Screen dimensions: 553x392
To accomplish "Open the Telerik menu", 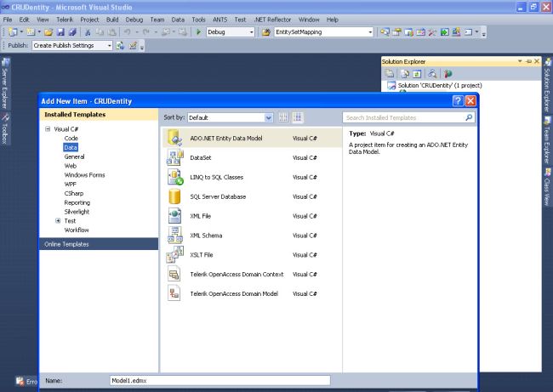I will pyautogui.click(x=65, y=19).
